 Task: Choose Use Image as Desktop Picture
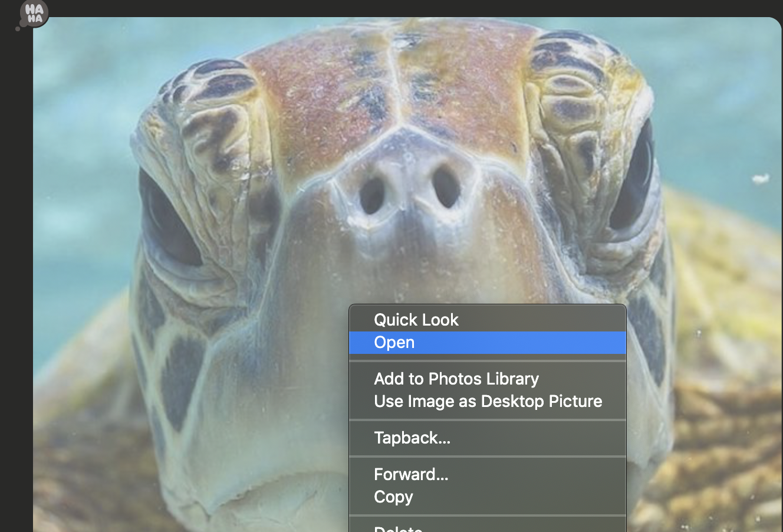coord(488,402)
